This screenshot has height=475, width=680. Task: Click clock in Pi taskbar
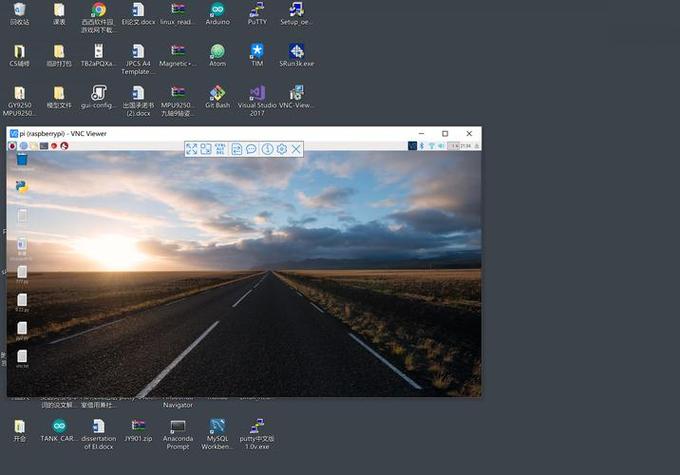tap(466, 146)
